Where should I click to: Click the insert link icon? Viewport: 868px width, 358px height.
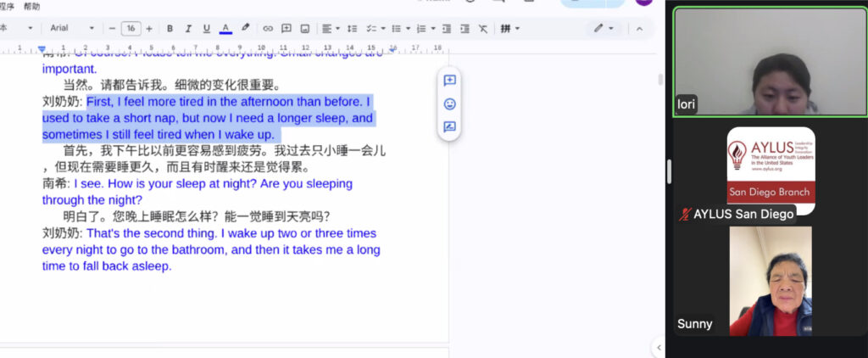[x=268, y=28]
